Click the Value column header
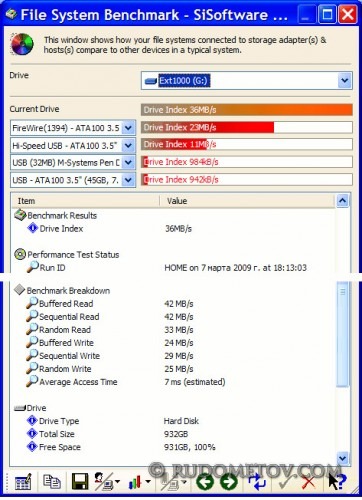The image size is (362, 500). 247,201
